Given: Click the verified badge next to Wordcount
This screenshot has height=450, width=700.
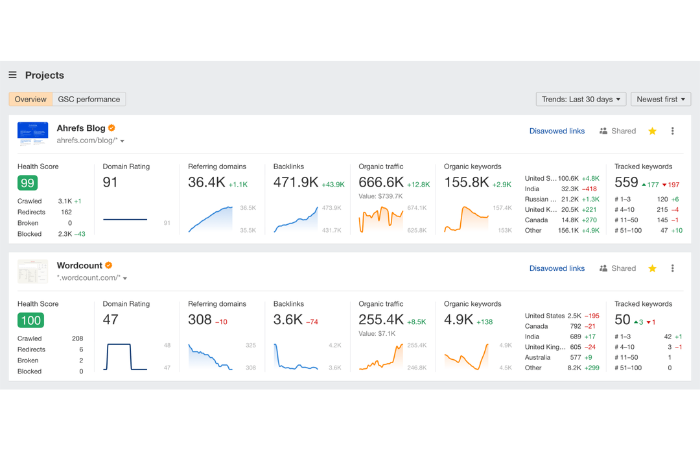Looking at the screenshot, I should tap(108, 265).
